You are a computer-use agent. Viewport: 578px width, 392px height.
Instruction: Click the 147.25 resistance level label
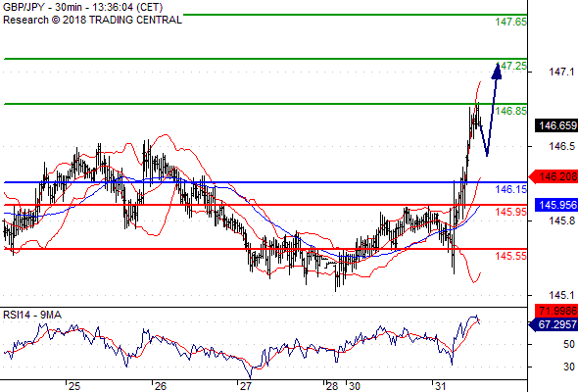point(511,66)
